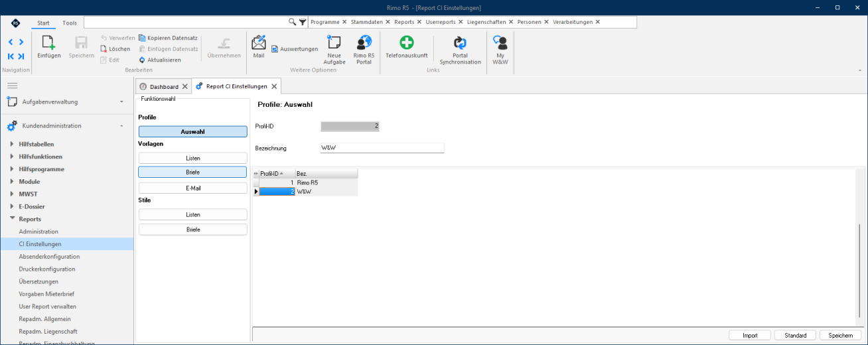Click the Bezeichnung input field
The width and height of the screenshot is (868, 345).
tap(382, 148)
